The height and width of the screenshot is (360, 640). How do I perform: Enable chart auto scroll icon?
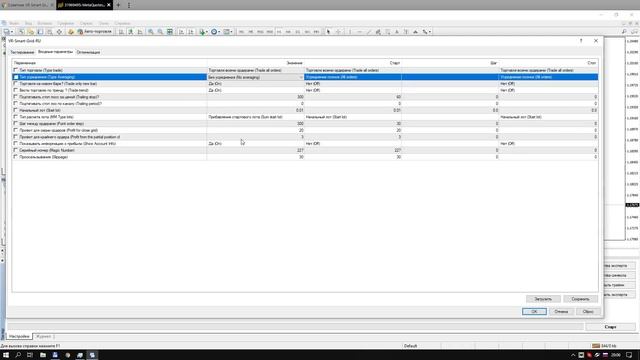pyautogui.click(x=181, y=32)
